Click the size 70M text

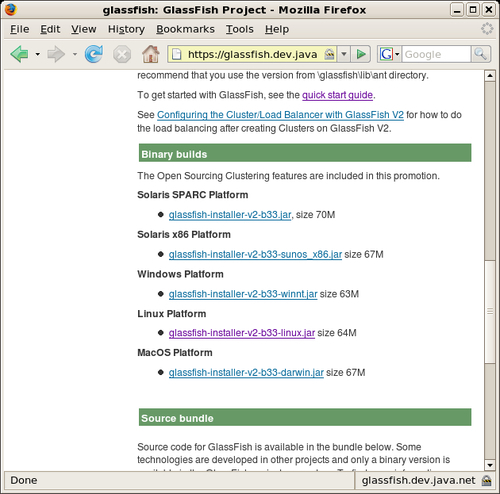point(315,215)
